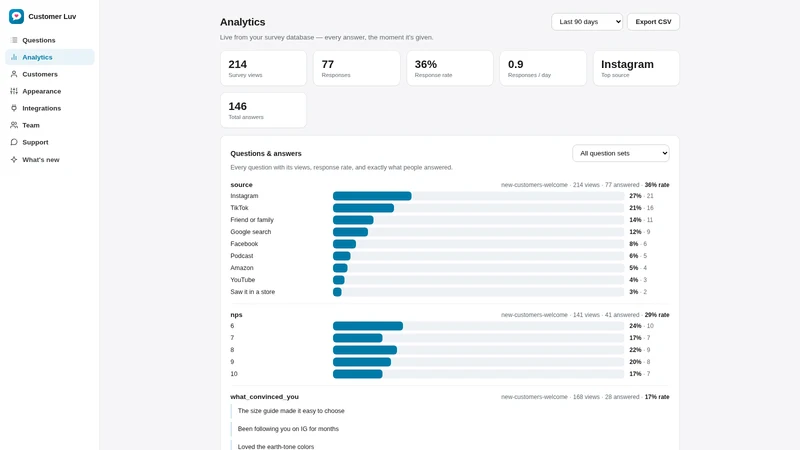The image size is (800, 450).
Task: Open the Customers section
Action: pos(49,74)
